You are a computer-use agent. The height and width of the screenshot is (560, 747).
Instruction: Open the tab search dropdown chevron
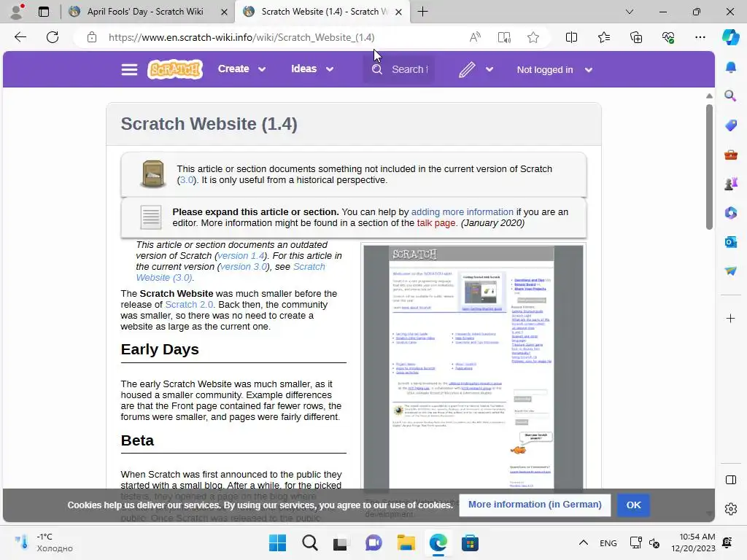click(630, 12)
